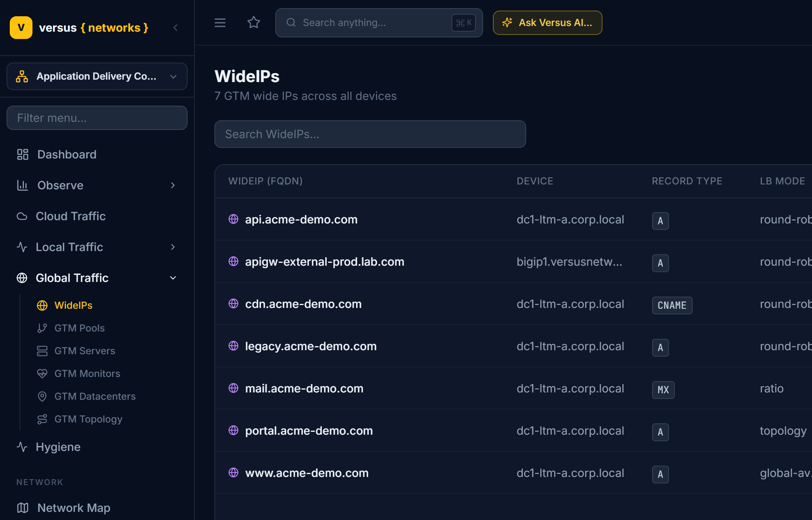Click the Filter menu input field
The image size is (812, 520).
point(97,118)
